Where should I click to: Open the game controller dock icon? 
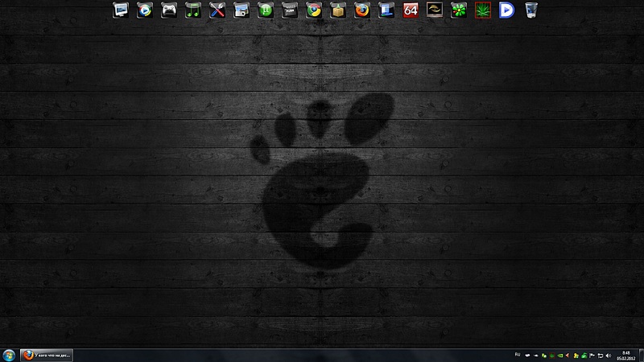[x=169, y=10]
